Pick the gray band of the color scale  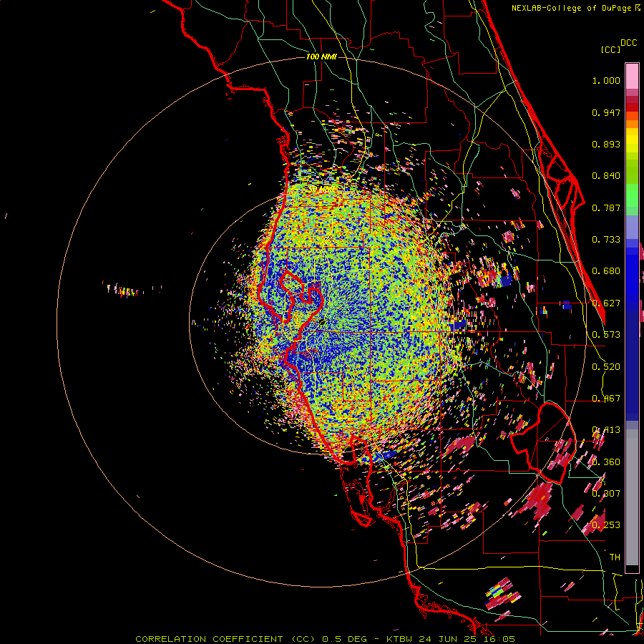coord(632,497)
